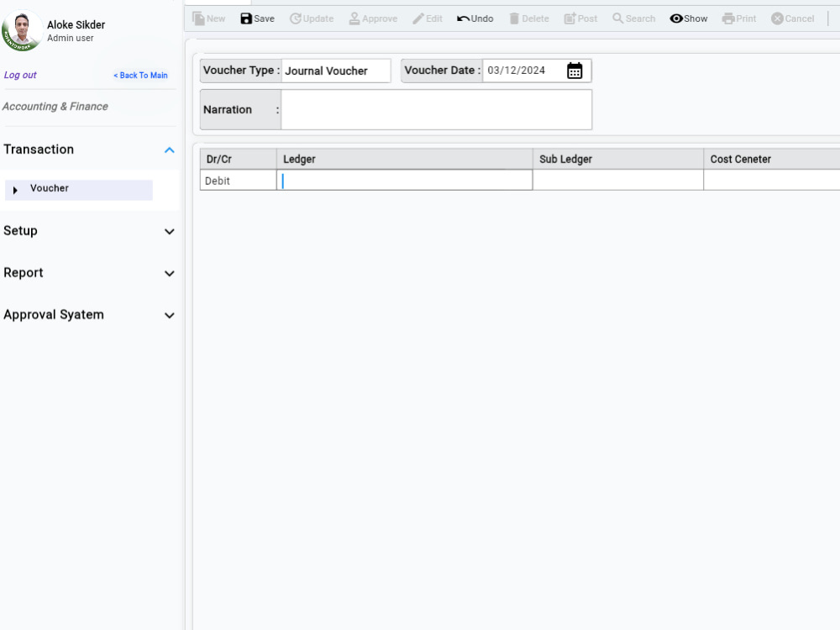The width and height of the screenshot is (840, 630).
Task: Click the Log out link
Action: pyautogui.click(x=20, y=75)
